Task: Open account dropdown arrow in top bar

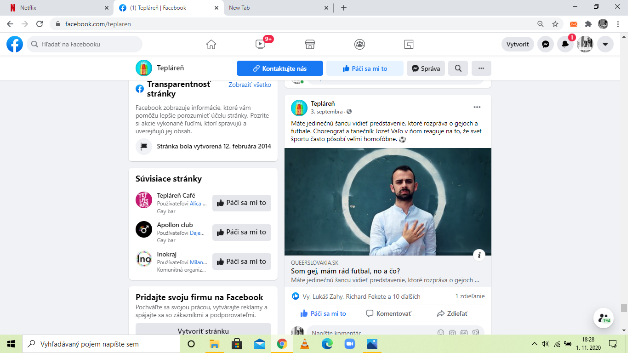Action: click(605, 44)
